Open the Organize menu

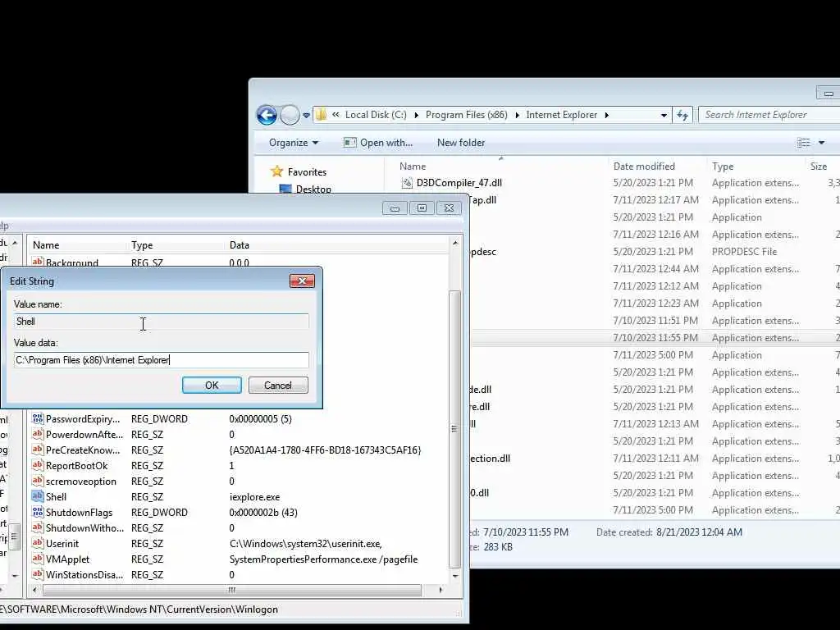[x=294, y=143]
